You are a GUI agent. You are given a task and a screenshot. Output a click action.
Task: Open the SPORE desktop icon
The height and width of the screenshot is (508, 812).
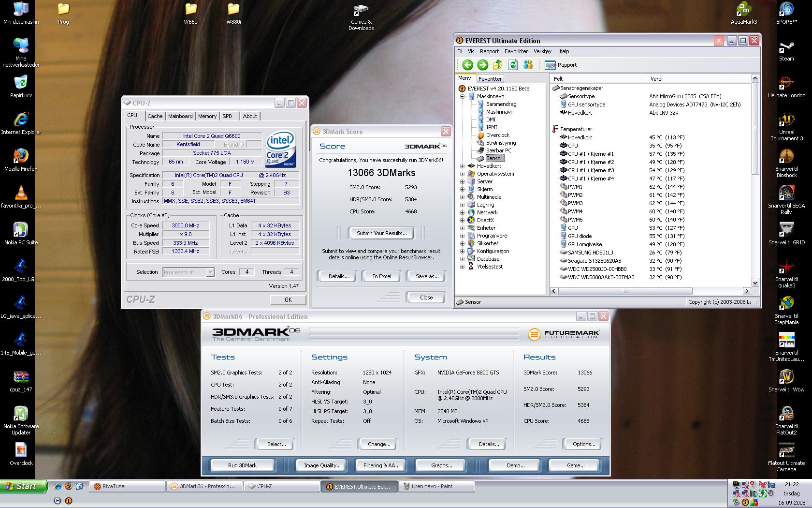pyautogui.click(x=786, y=13)
